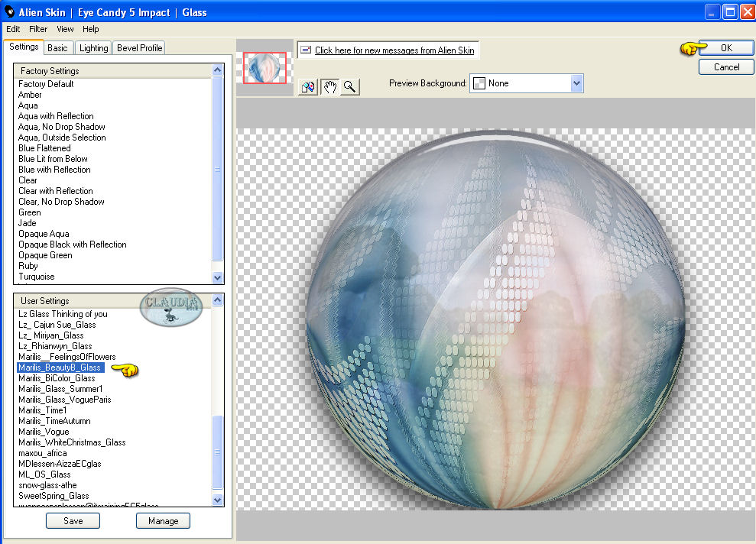Click the Save settings button
This screenshot has width=756, height=544.
(x=73, y=521)
